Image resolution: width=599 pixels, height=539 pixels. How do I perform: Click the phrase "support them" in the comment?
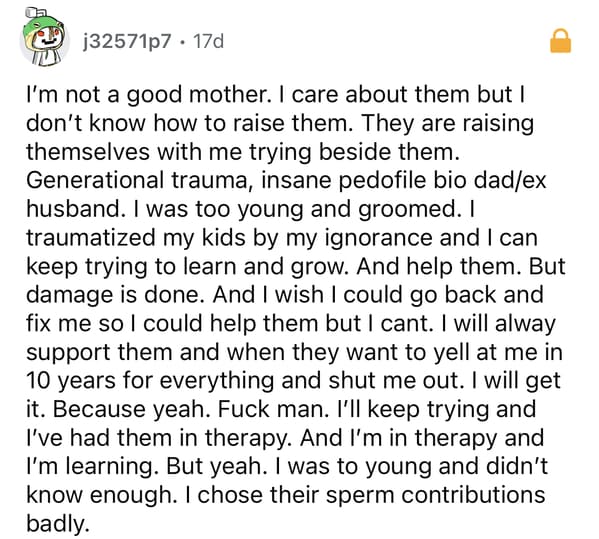(99, 352)
